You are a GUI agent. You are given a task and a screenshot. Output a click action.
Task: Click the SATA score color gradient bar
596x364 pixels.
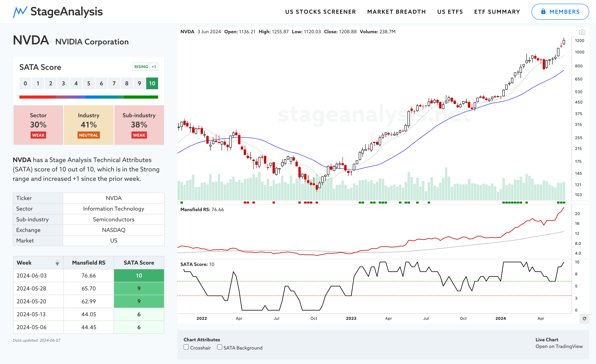tap(89, 97)
